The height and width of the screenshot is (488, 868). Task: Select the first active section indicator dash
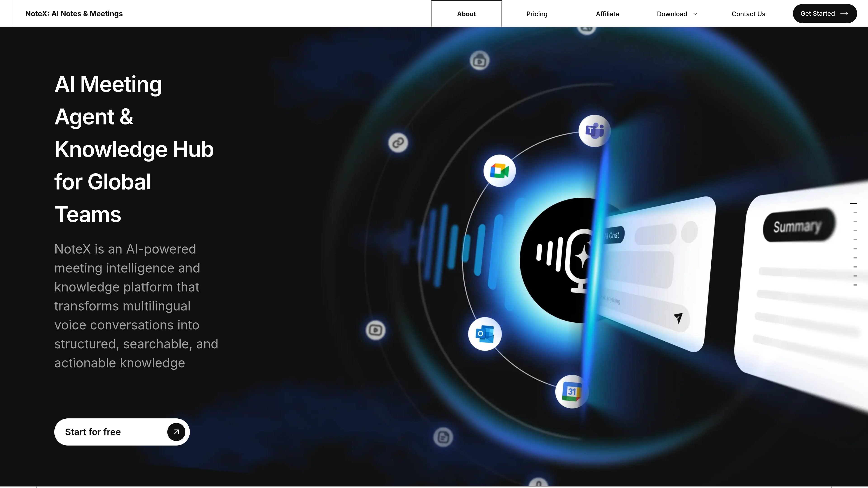tap(853, 203)
